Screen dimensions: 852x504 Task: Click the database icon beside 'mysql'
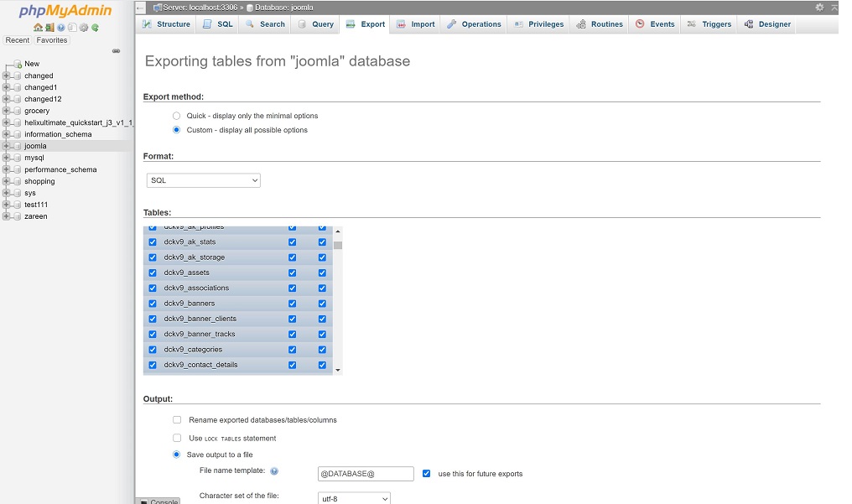[18, 158]
